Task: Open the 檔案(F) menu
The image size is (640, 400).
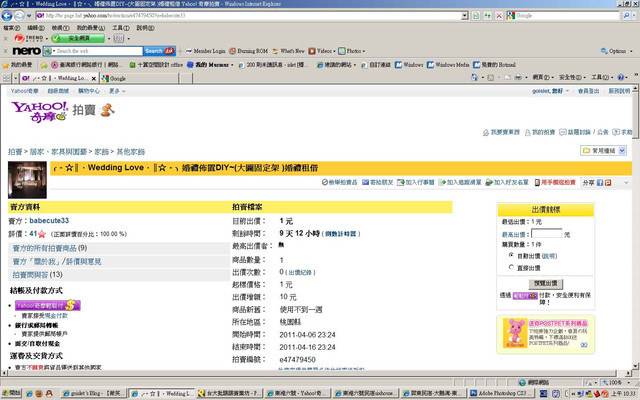Action: click(x=11, y=28)
